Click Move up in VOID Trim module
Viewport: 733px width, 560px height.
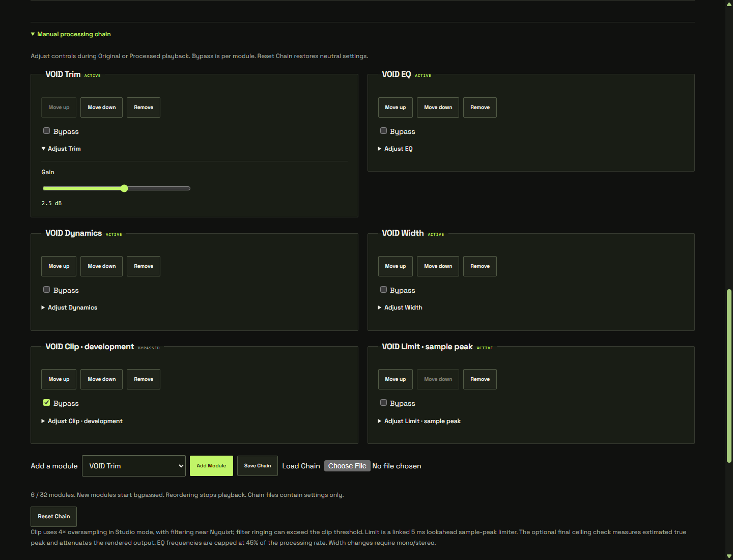pyautogui.click(x=59, y=107)
